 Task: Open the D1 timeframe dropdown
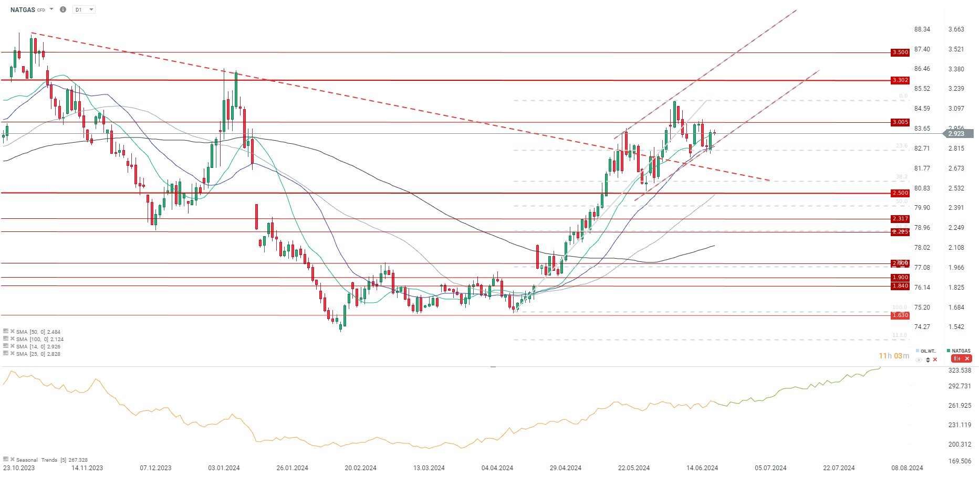tap(84, 9)
